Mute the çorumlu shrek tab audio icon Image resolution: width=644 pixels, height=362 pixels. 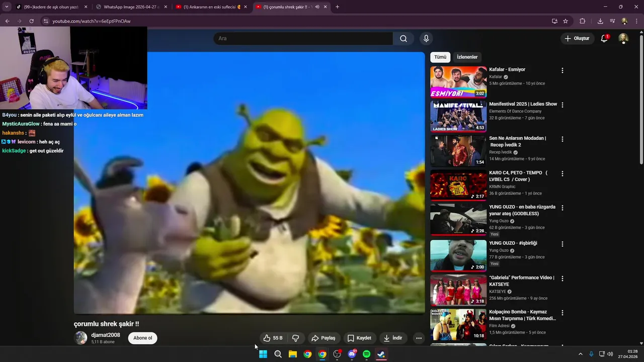pyautogui.click(x=317, y=7)
